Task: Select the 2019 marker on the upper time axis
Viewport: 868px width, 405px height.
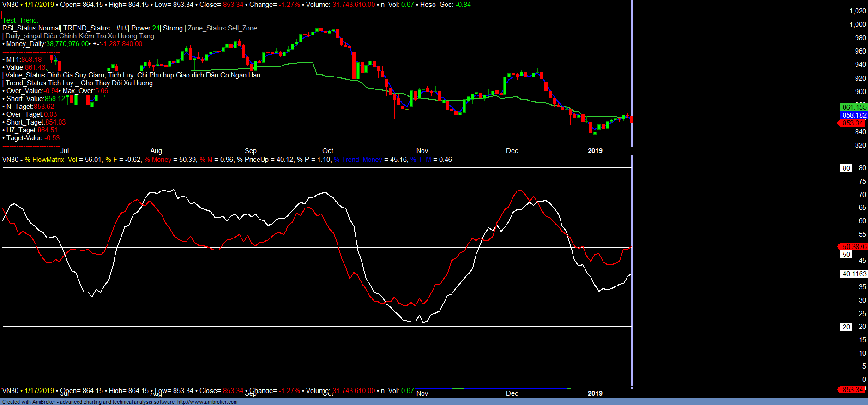Action: click(595, 151)
